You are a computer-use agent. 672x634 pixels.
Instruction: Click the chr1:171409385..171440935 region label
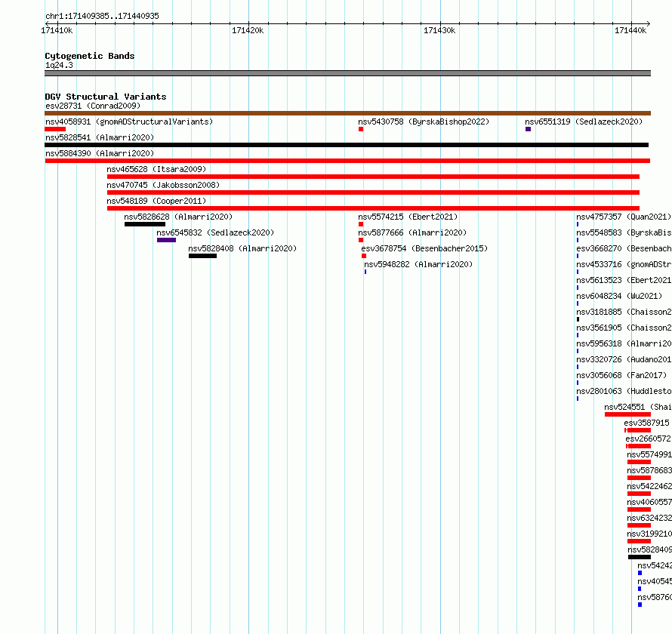tap(102, 16)
